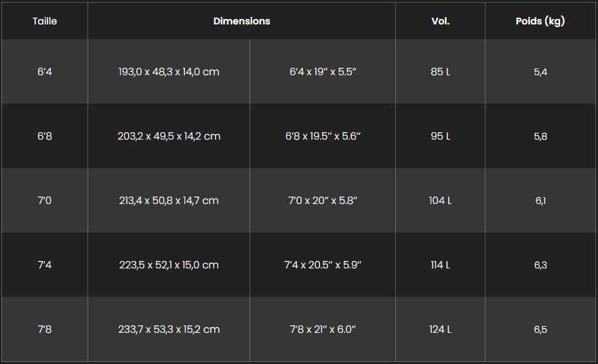
Task: Click the Vol. column header
Action: pos(440,21)
